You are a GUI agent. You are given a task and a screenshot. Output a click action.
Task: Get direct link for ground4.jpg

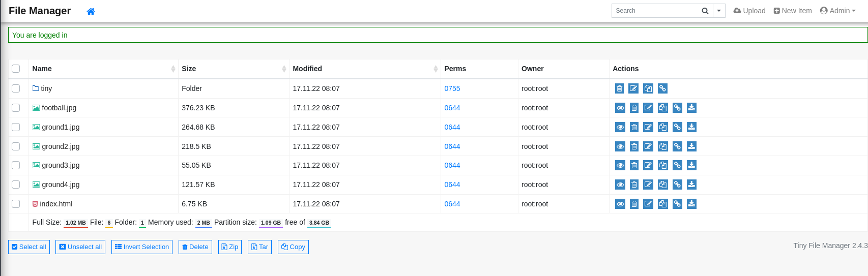tap(677, 185)
